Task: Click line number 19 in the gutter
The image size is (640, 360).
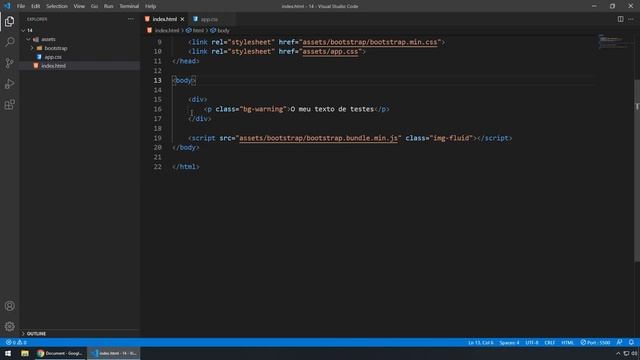Action: point(158,138)
